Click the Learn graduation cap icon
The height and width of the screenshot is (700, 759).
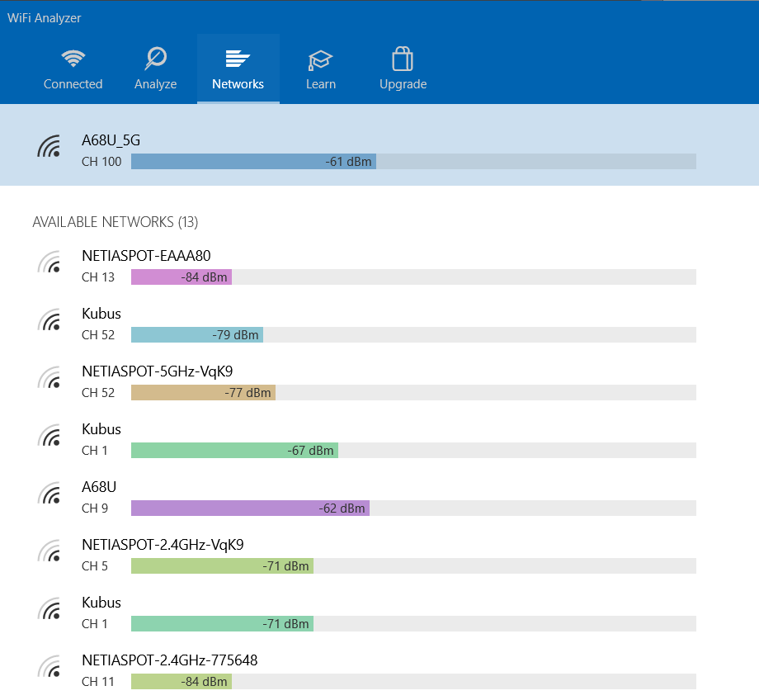pos(320,59)
